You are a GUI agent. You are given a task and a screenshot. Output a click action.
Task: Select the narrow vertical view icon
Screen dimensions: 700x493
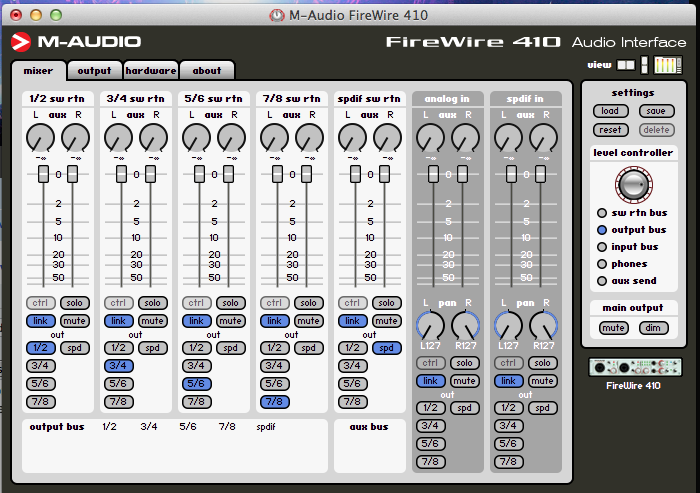coord(645,65)
